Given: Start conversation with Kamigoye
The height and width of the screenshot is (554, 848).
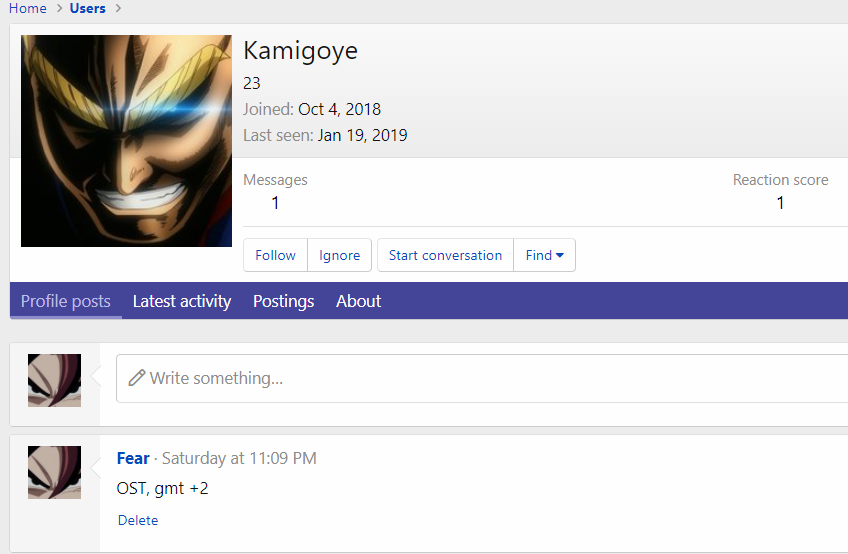Looking at the screenshot, I should [445, 255].
